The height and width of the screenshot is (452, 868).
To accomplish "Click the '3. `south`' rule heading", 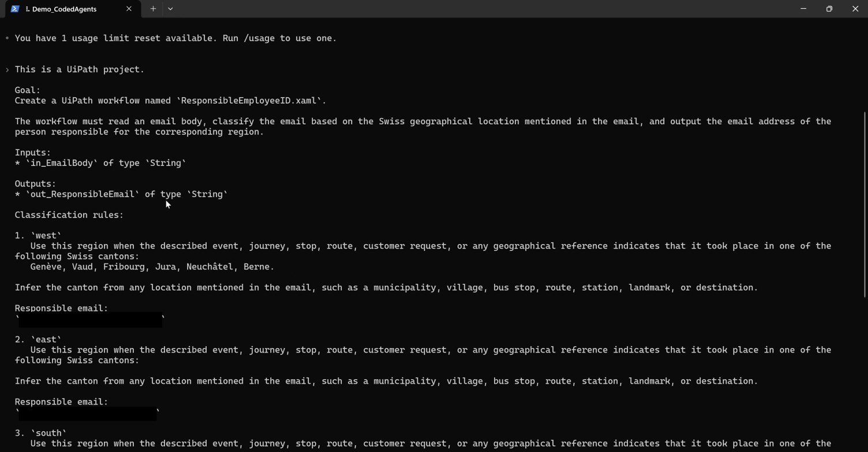I will click(40, 433).
